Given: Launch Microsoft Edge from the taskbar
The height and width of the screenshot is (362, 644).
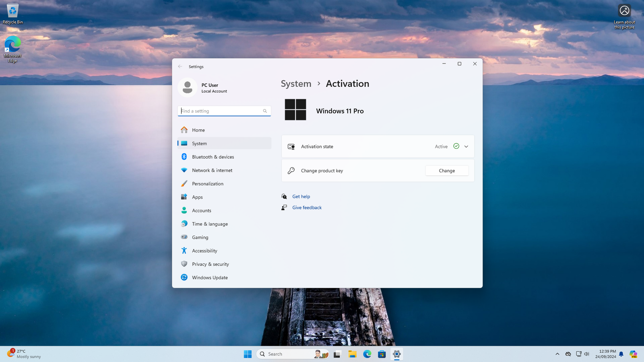Looking at the screenshot, I should (367, 354).
